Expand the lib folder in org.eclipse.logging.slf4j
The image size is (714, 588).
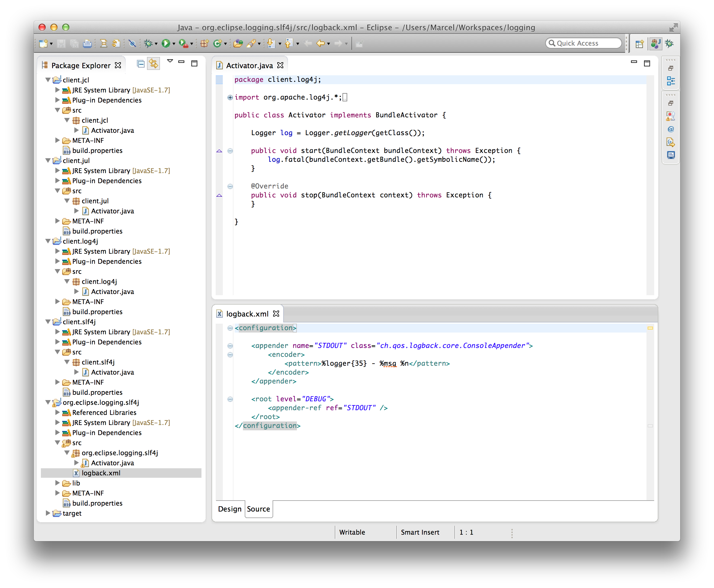coord(57,483)
